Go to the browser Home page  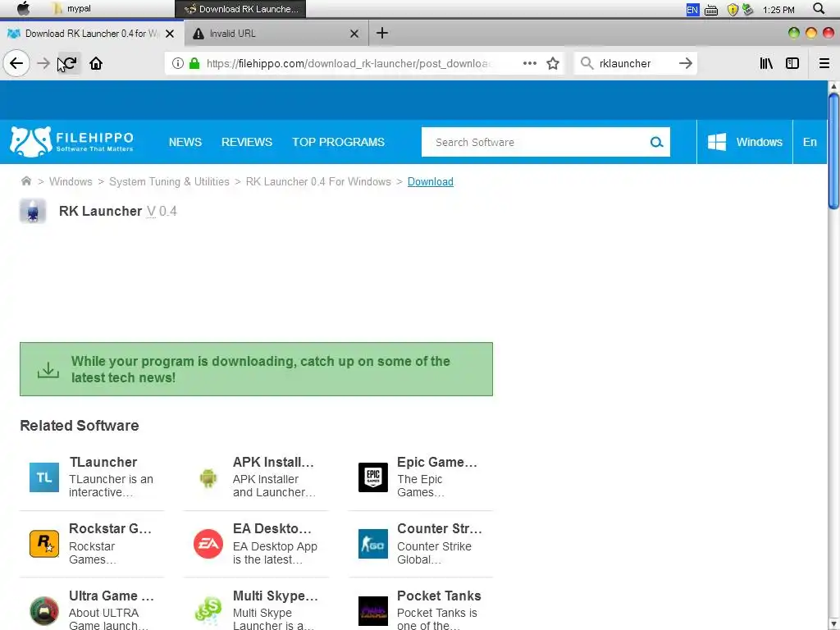[96, 63]
